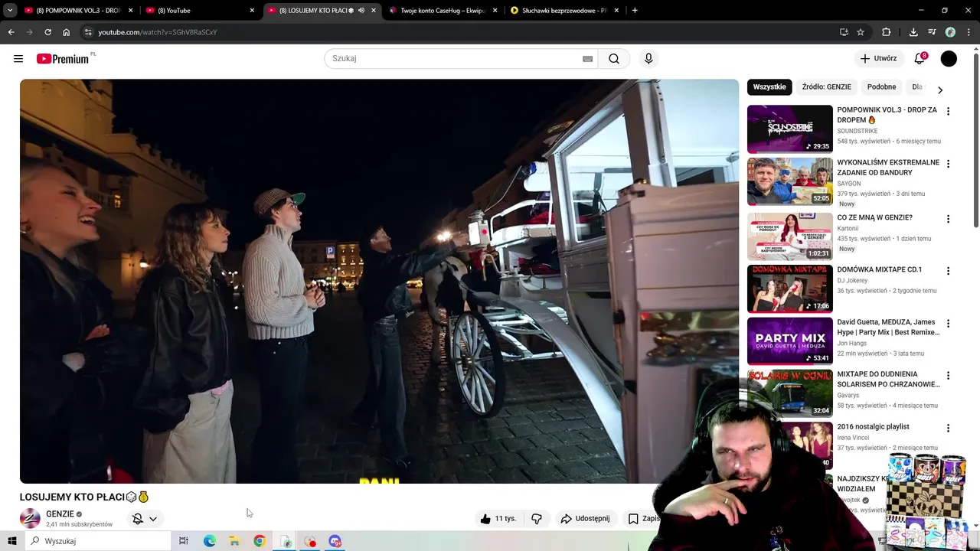The width and height of the screenshot is (980, 551).
Task: Mute the LOSUJEMY KTO PŁACI tab audio
Action: [361, 11]
